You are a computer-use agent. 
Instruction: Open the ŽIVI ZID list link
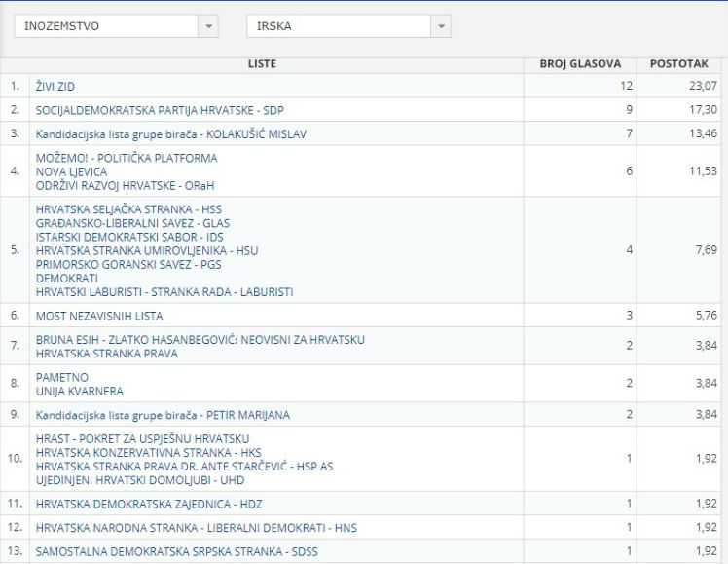pos(55,86)
